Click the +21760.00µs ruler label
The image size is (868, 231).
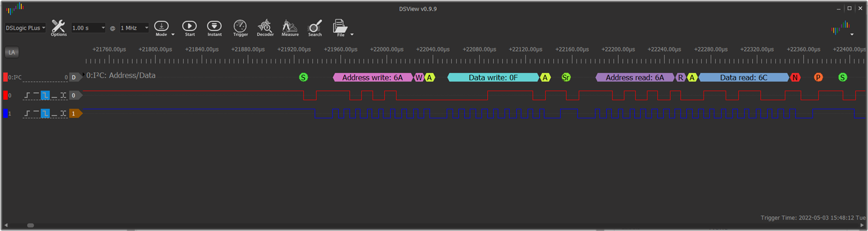pyautogui.click(x=109, y=49)
